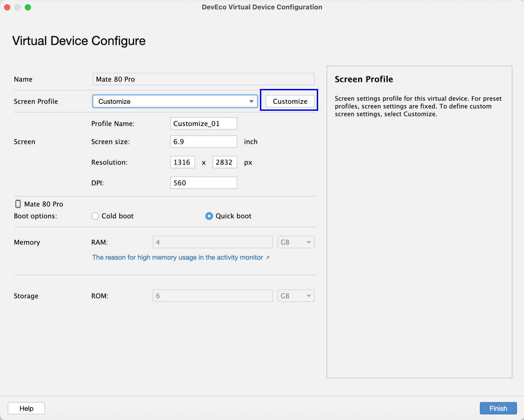This screenshot has width=524, height=420.
Task: Click the RAM value field
Action: 212,243
